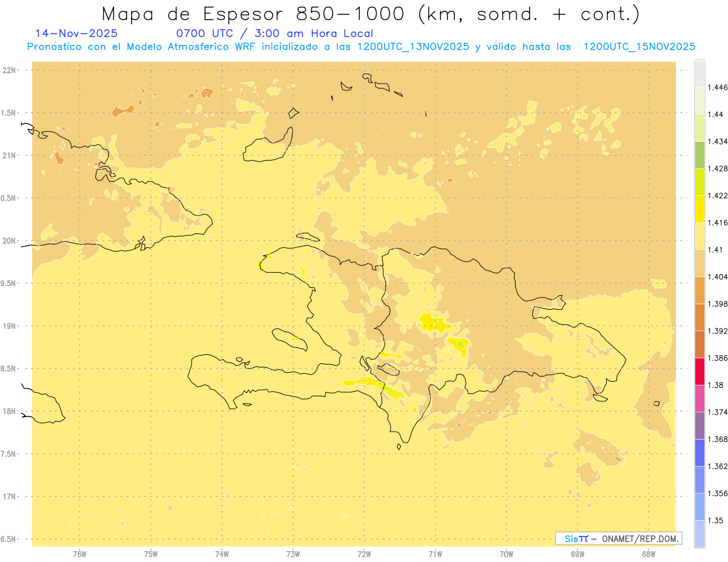Click the initialization time '1200UTC_13NOV2025'
The height and width of the screenshot is (562, 728).
point(412,47)
